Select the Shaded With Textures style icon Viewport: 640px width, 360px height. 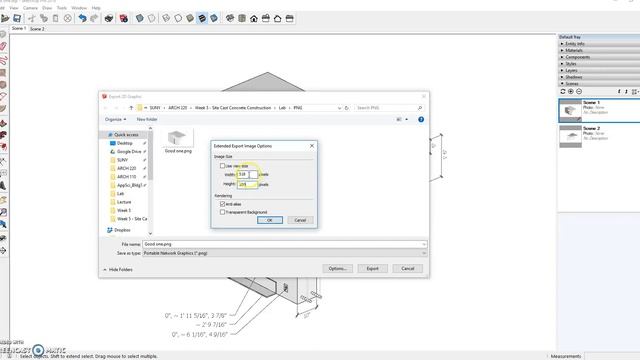(202, 18)
